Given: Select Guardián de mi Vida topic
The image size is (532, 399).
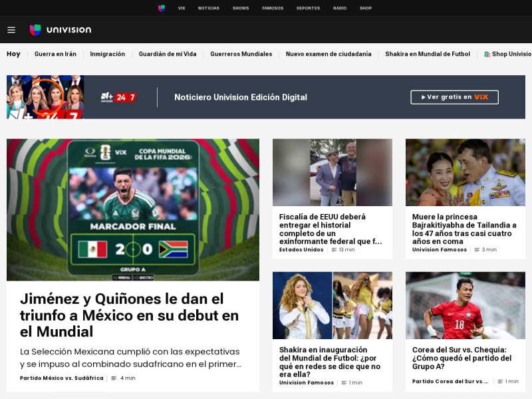Looking at the screenshot, I should click(x=168, y=54).
